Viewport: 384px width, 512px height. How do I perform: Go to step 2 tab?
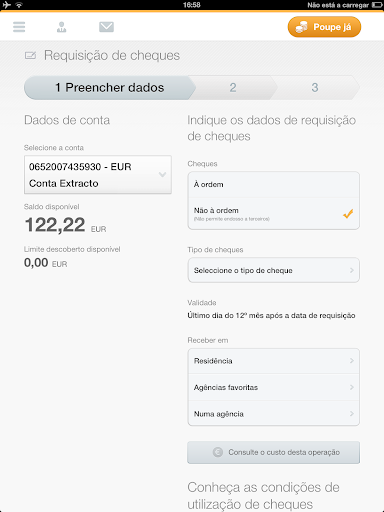pyautogui.click(x=233, y=88)
